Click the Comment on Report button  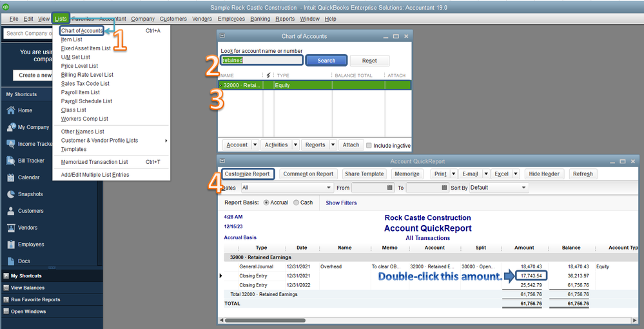pyautogui.click(x=308, y=174)
